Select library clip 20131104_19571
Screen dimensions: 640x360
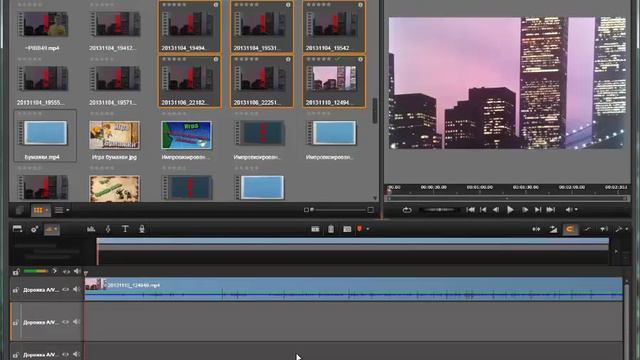[x=115, y=79]
